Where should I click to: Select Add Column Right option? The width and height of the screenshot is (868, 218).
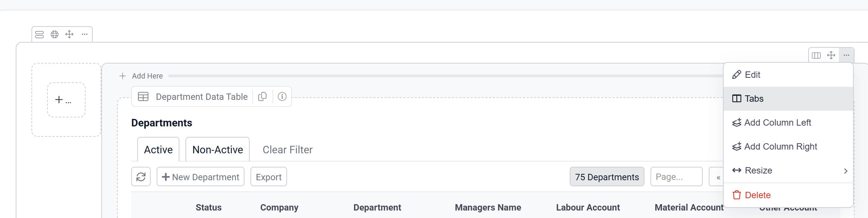pos(780,147)
